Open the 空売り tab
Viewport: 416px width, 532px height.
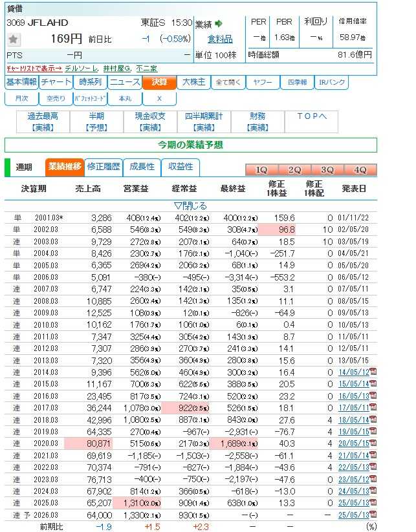pos(56,98)
